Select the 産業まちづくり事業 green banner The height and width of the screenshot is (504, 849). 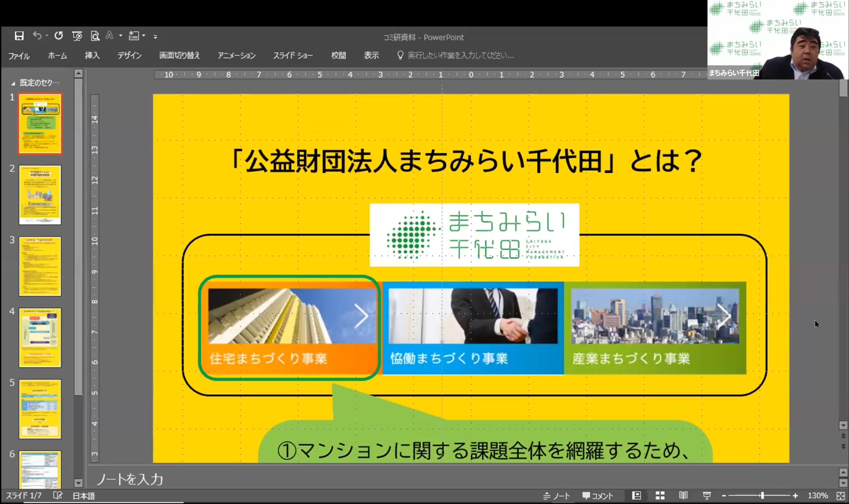click(x=655, y=328)
